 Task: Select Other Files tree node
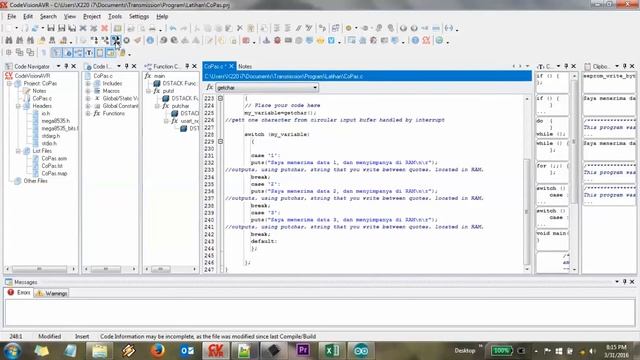click(36, 181)
